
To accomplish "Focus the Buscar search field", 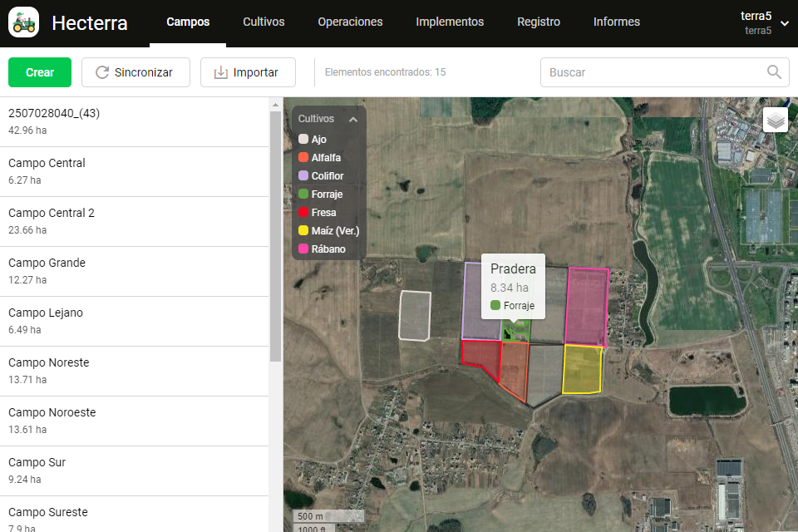I will coord(653,72).
